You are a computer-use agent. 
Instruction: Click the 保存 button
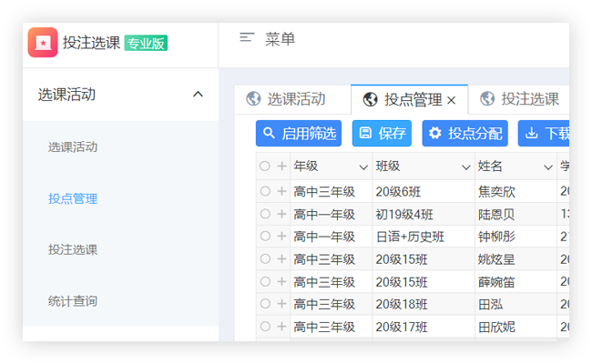click(x=382, y=133)
